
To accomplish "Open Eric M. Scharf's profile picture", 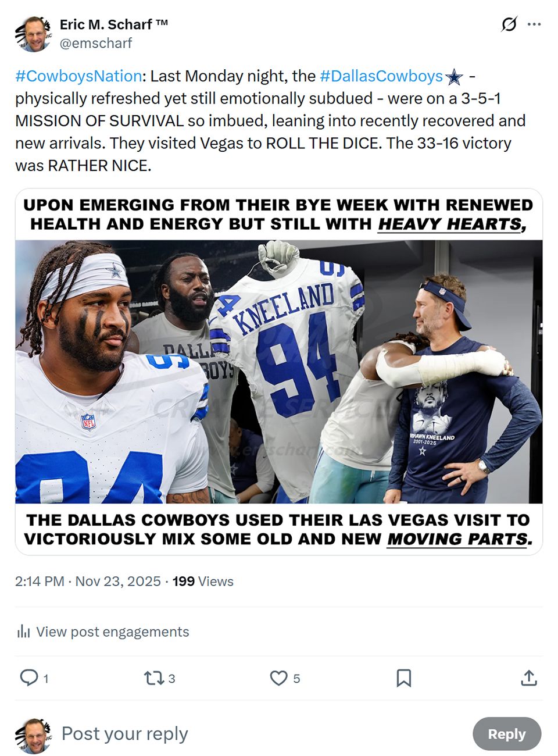I will click(x=34, y=34).
